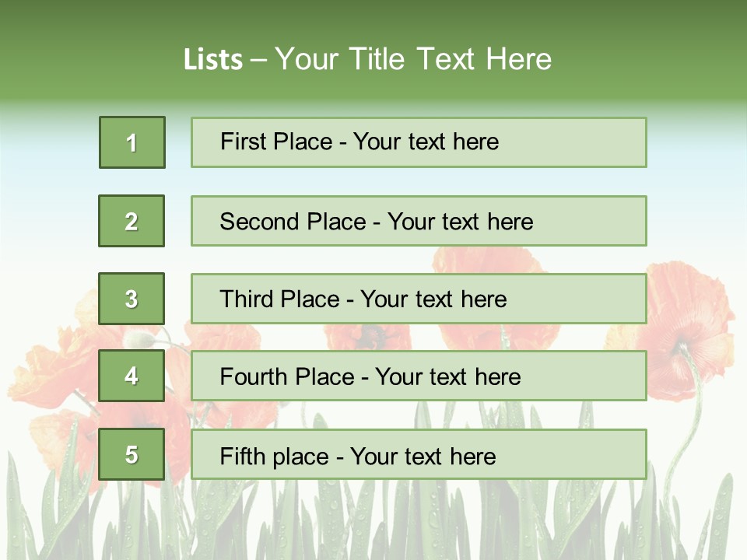Screen dimensions: 747x560
Task: Select the First Place text bar
Action: [419, 142]
